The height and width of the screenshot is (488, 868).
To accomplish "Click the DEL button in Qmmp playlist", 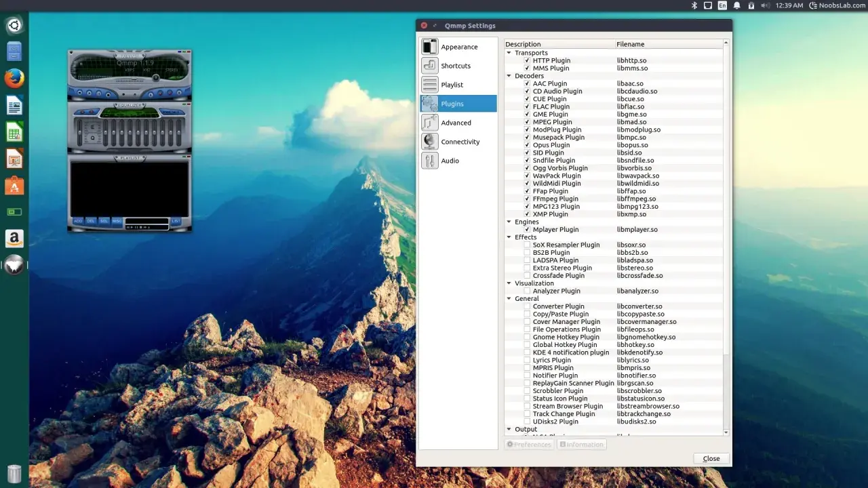I will click(91, 221).
